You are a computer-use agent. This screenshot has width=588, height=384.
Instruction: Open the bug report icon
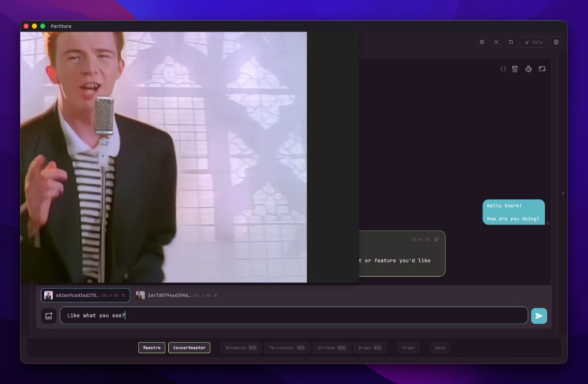click(528, 68)
